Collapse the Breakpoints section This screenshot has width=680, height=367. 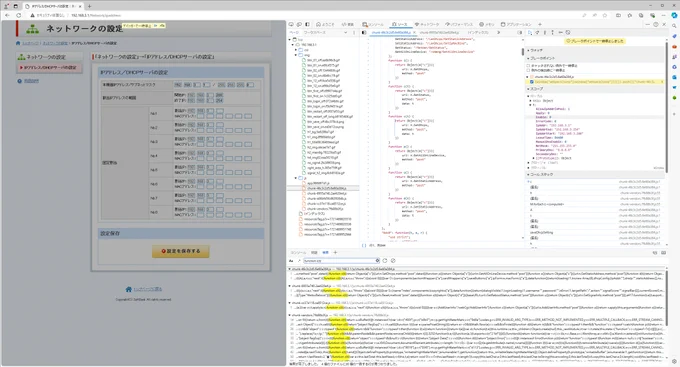pyautogui.click(x=528, y=58)
